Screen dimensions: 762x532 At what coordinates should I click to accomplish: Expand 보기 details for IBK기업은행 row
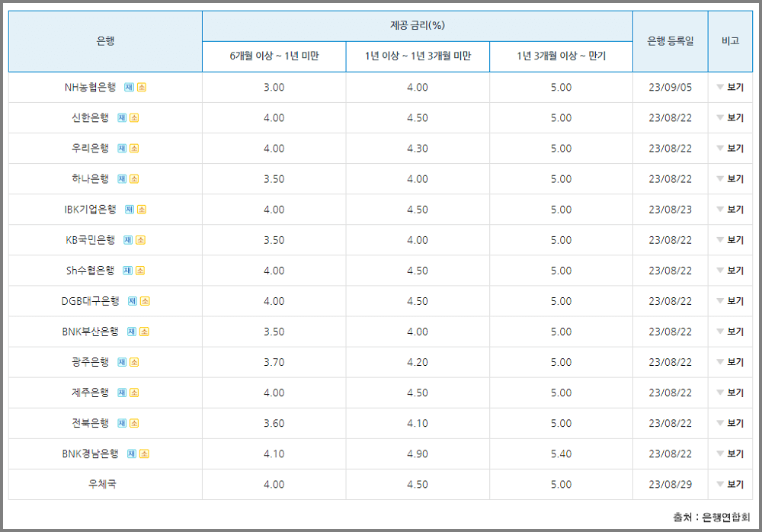(730, 210)
